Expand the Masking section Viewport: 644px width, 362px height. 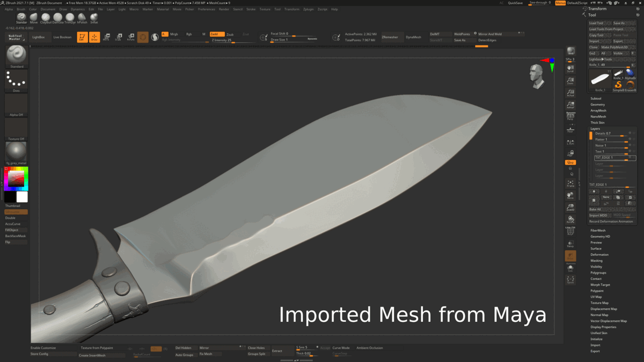coord(596,260)
